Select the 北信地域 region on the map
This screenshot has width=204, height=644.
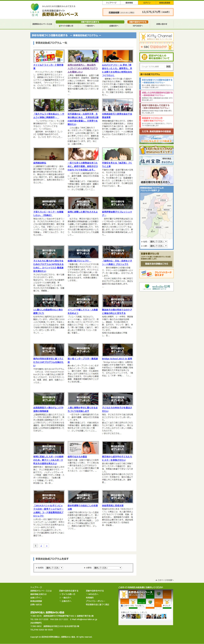coord(163,200)
